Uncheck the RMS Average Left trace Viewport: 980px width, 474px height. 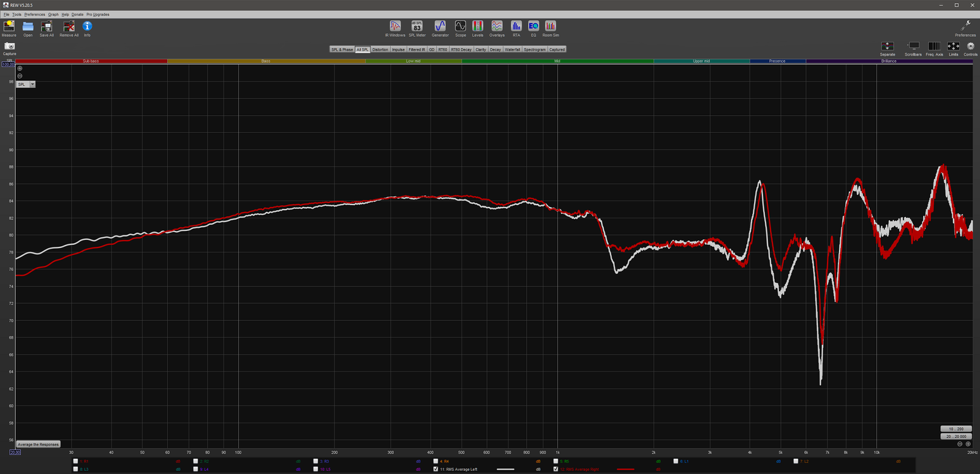(435, 469)
